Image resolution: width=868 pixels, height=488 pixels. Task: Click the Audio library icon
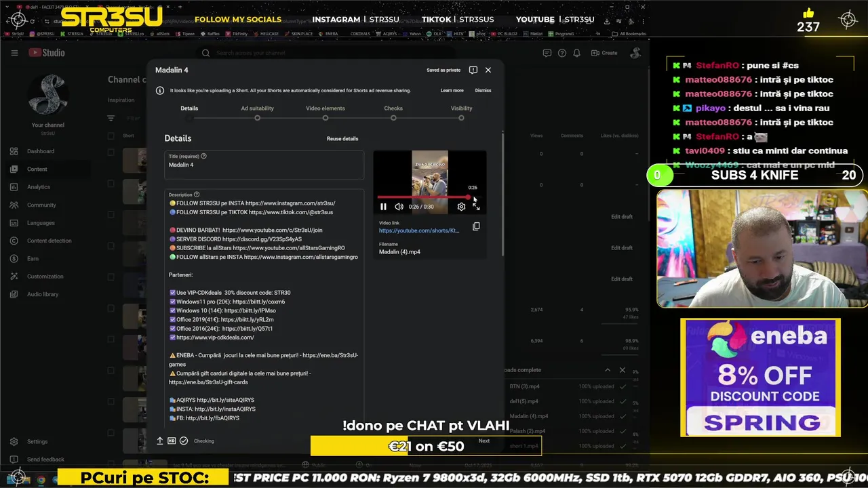14,294
